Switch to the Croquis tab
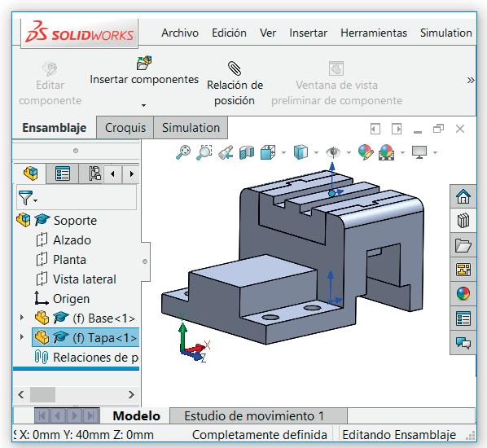 [125, 128]
